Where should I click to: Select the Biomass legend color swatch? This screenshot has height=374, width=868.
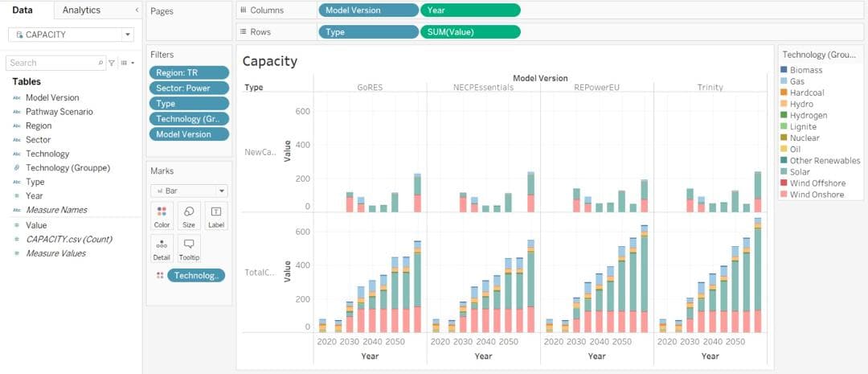[783, 70]
